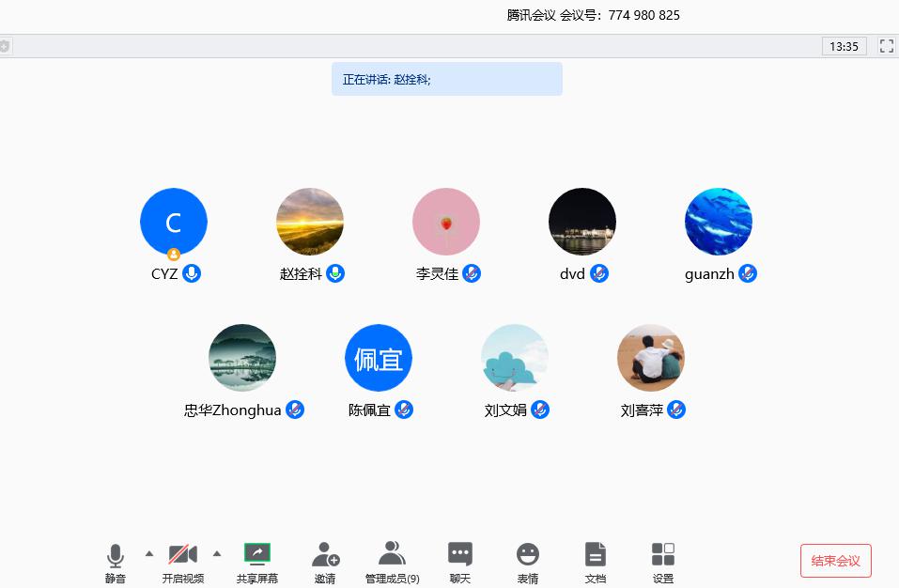Image resolution: width=899 pixels, height=588 pixels.
Task: Open the 表情 emoji reactions
Action: tap(528, 555)
